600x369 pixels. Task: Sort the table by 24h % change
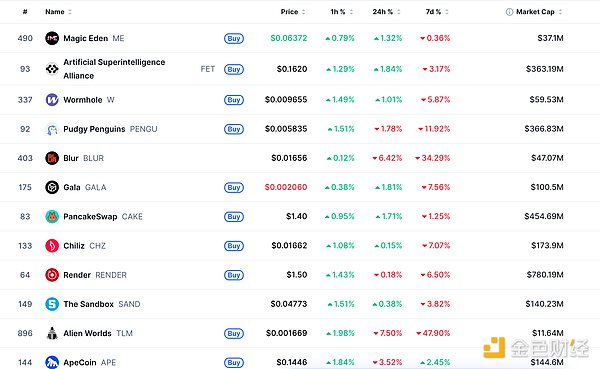[x=386, y=12]
